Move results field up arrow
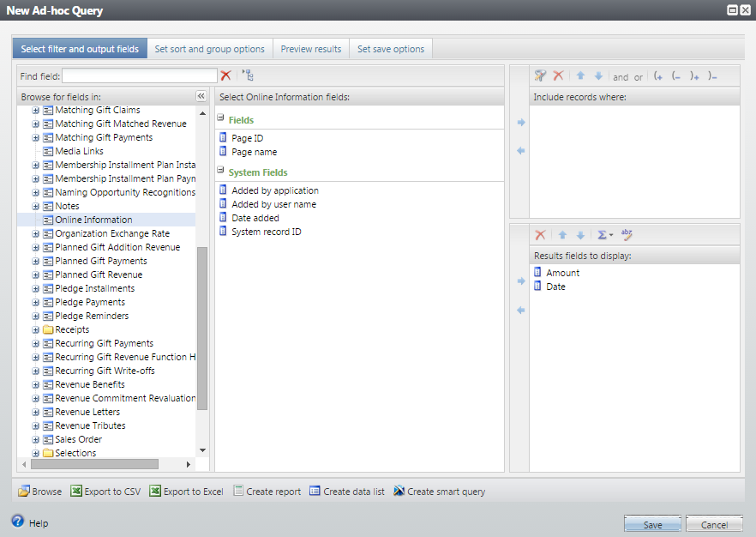The width and height of the screenshot is (756, 537). (562, 235)
